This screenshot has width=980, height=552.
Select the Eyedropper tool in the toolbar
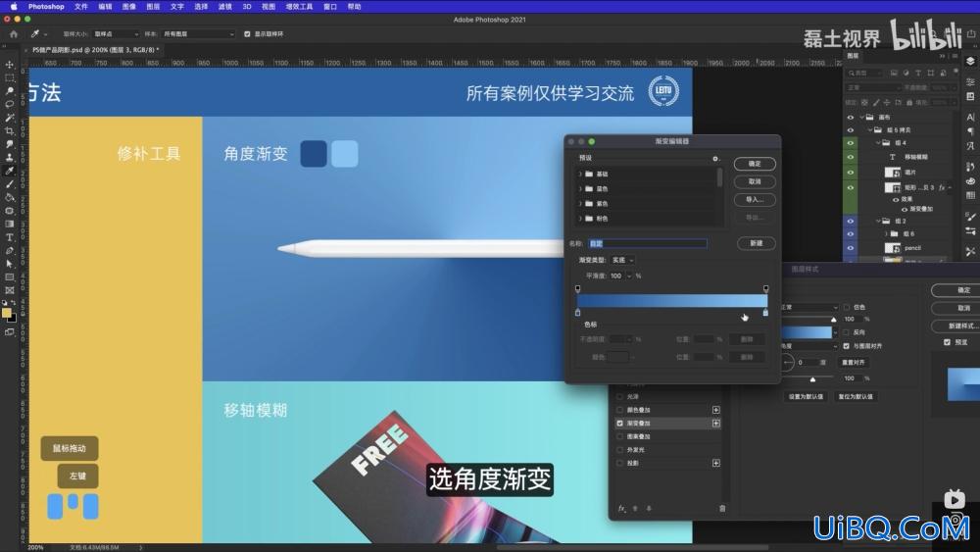[10, 171]
